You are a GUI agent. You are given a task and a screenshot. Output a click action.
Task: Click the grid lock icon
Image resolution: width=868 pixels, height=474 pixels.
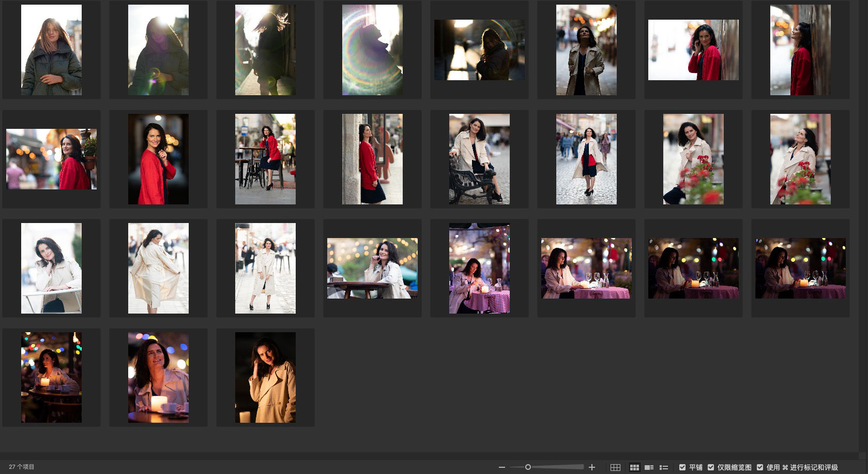(615, 467)
